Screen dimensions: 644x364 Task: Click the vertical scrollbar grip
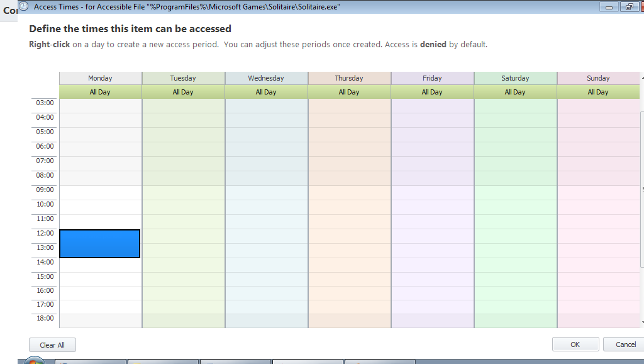[x=642, y=189]
